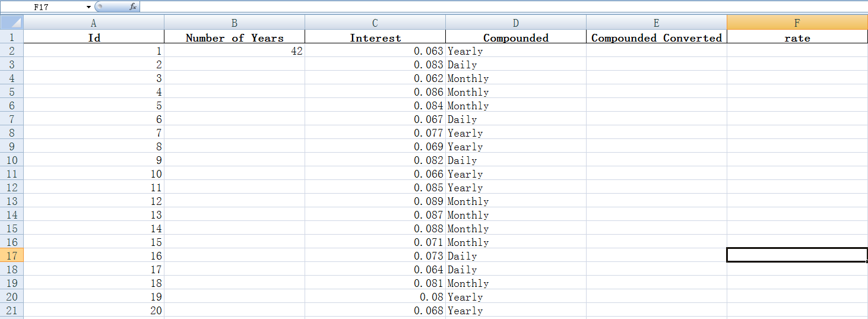Click the Select All corner button
The image size is (868, 319).
coord(12,23)
